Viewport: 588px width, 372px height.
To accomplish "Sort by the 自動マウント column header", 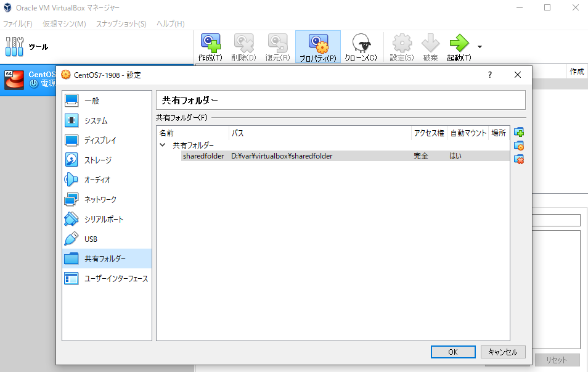I will pos(468,133).
